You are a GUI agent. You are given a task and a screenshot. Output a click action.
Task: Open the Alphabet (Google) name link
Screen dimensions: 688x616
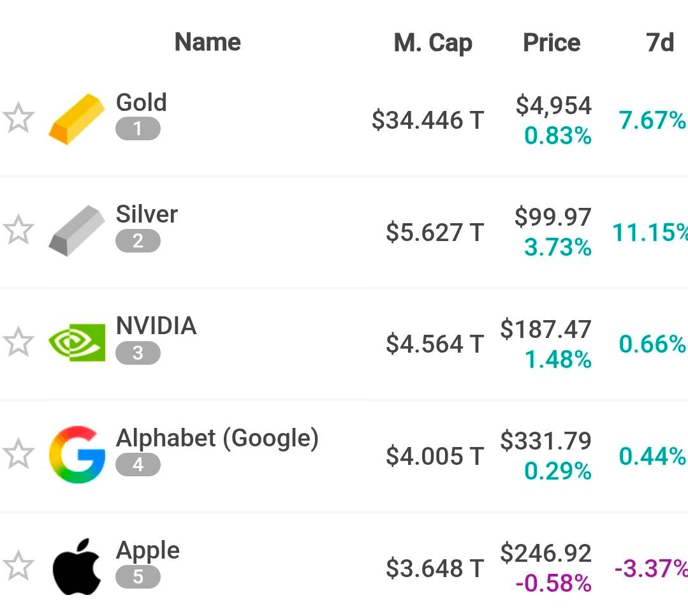click(217, 438)
